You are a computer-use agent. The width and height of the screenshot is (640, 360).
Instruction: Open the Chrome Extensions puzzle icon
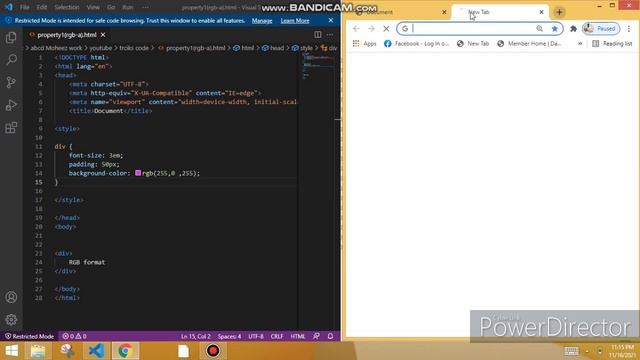click(573, 29)
